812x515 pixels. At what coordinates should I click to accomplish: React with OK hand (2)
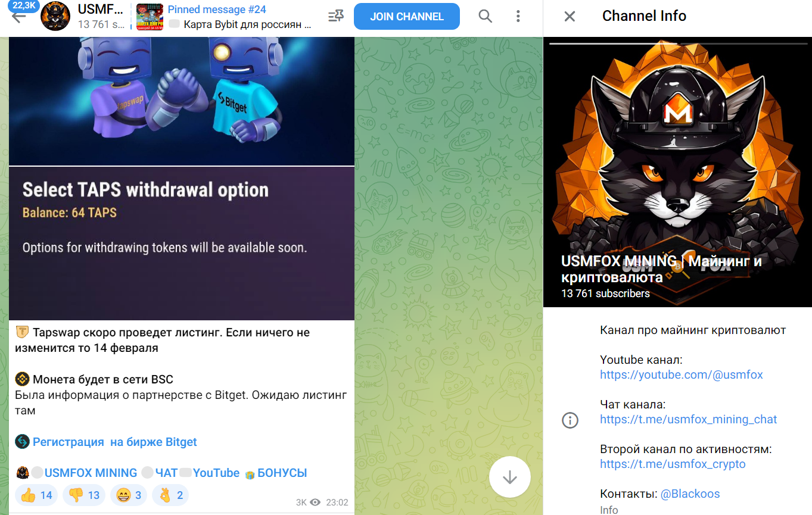pos(170,495)
